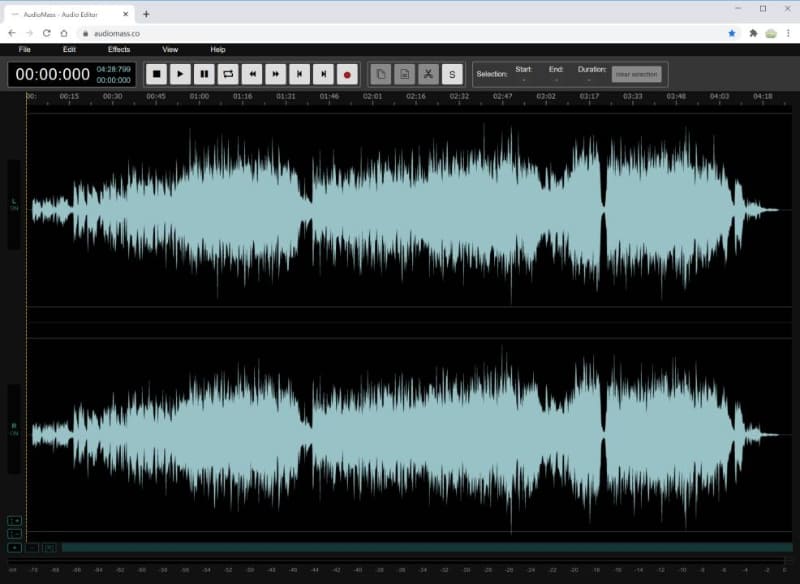Reload the page with the refresh icon

tap(46, 33)
